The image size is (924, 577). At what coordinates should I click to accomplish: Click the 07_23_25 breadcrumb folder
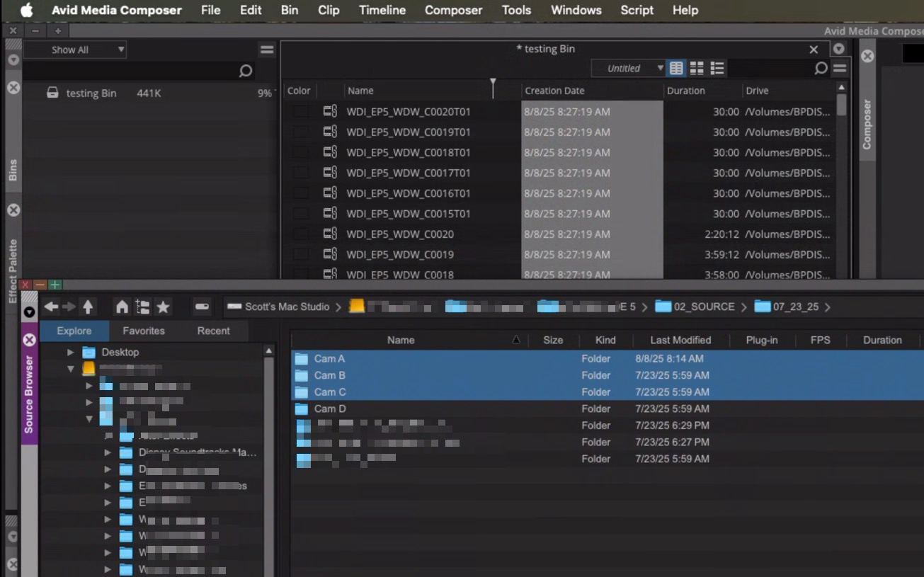click(786, 307)
